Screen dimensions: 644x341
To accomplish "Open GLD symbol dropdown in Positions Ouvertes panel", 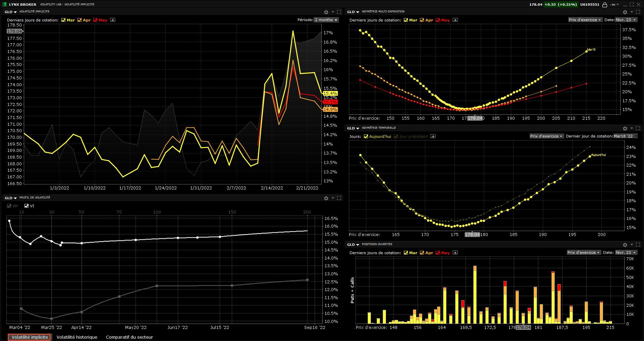I will tap(353, 244).
